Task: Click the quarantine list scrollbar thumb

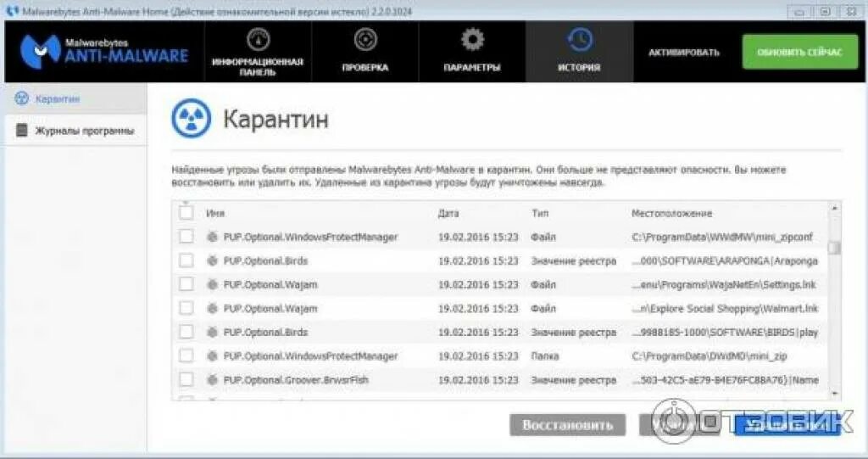Action: tap(834, 247)
